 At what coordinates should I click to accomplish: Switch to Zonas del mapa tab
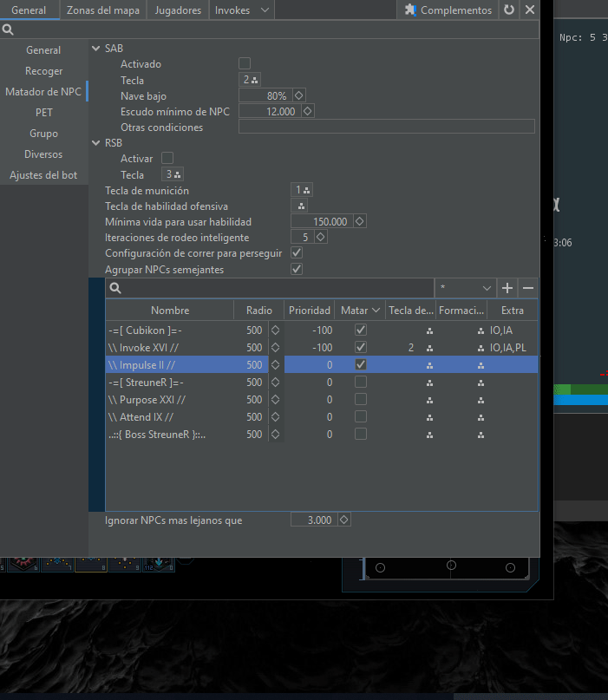[x=103, y=10]
